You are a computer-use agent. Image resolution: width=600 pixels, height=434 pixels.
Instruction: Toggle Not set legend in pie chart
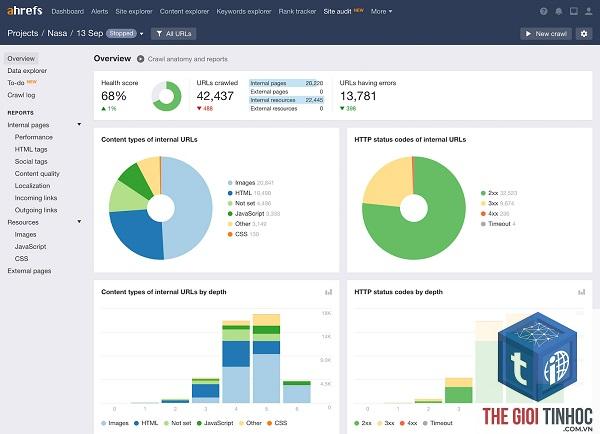249,203
